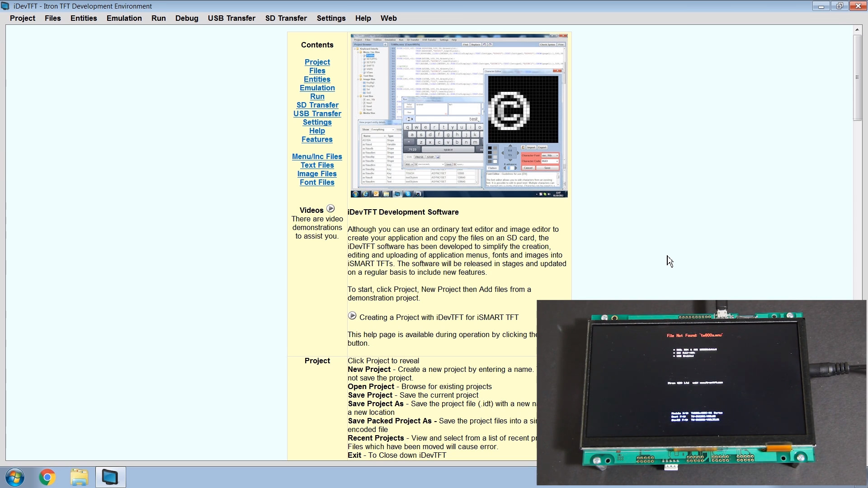Follow the SD Transfer contents link
The image size is (868, 488).
317,105
